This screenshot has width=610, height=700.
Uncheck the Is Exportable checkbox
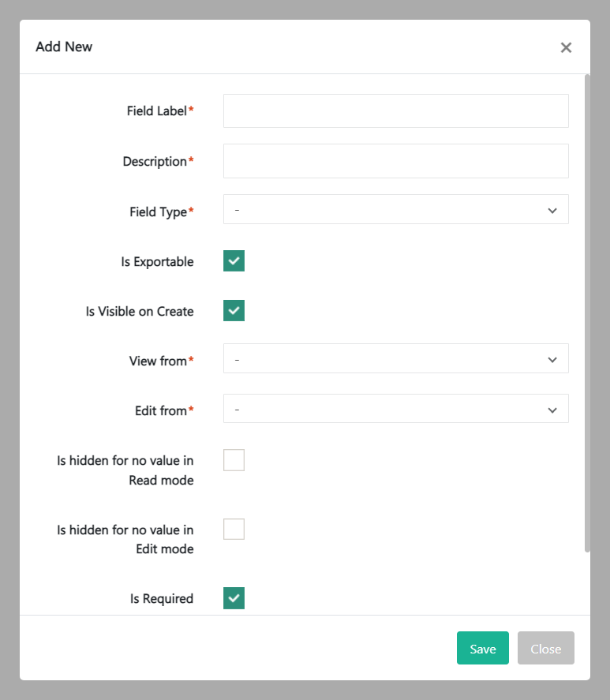pos(234,261)
